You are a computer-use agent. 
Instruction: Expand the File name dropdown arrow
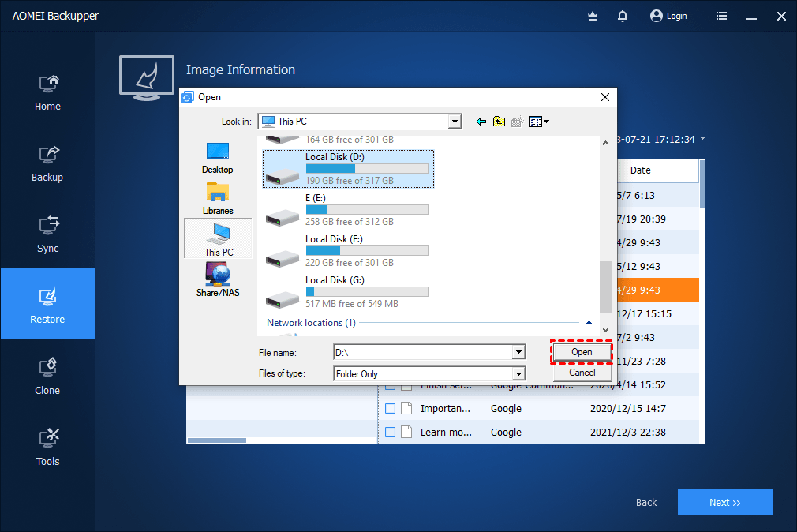518,352
